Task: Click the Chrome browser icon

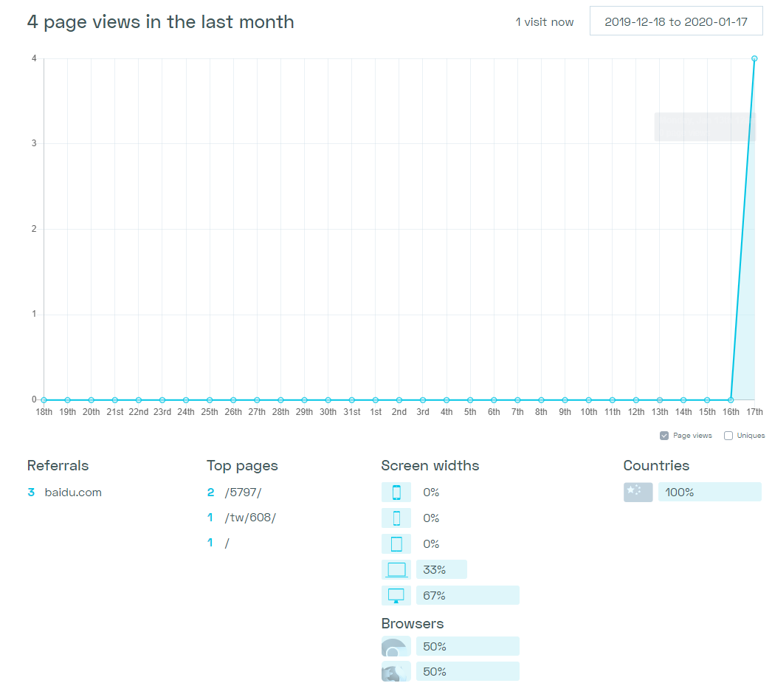Action: click(396, 646)
